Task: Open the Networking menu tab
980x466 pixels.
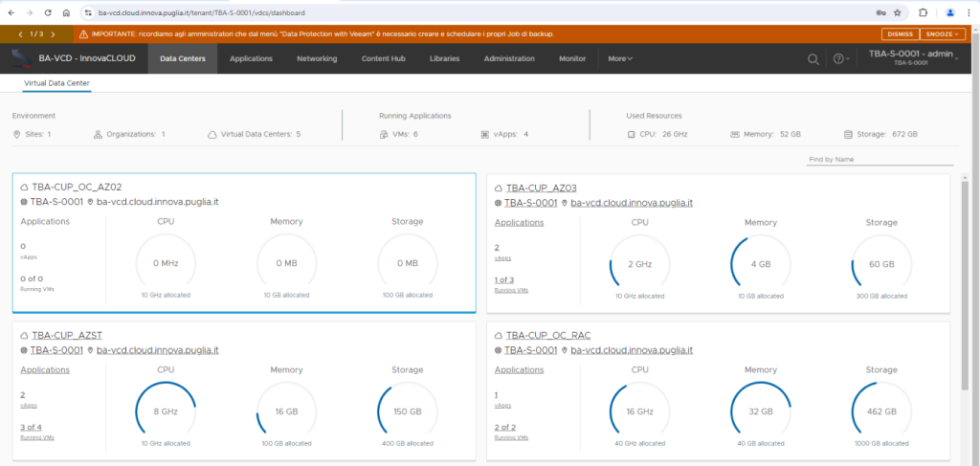Action: (x=317, y=58)
